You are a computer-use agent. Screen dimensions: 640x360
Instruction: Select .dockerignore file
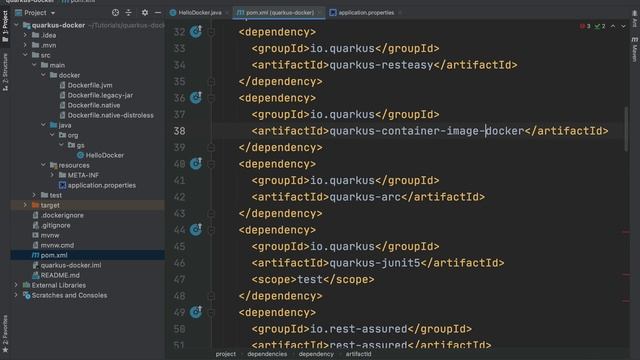tap(62, 215)
